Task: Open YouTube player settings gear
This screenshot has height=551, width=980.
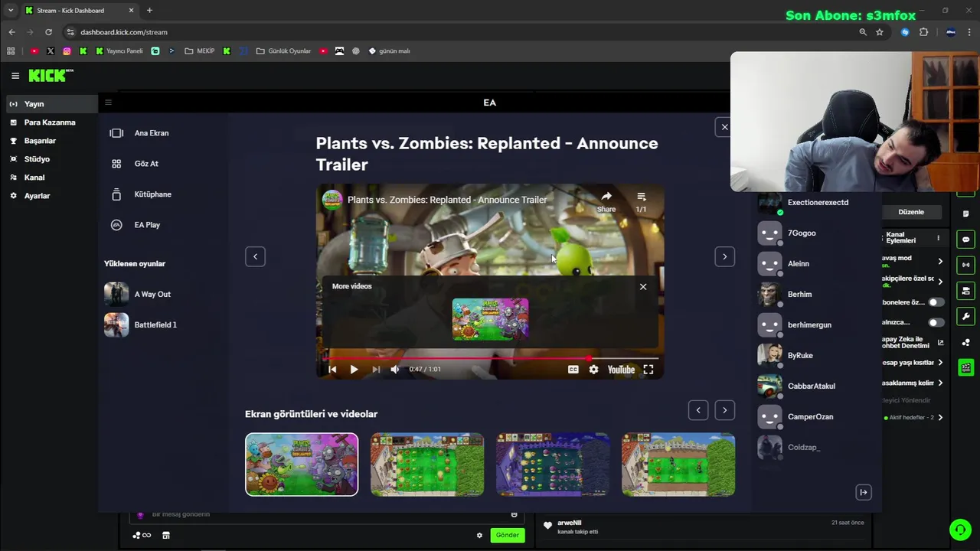Action: [x=593, y=370]
